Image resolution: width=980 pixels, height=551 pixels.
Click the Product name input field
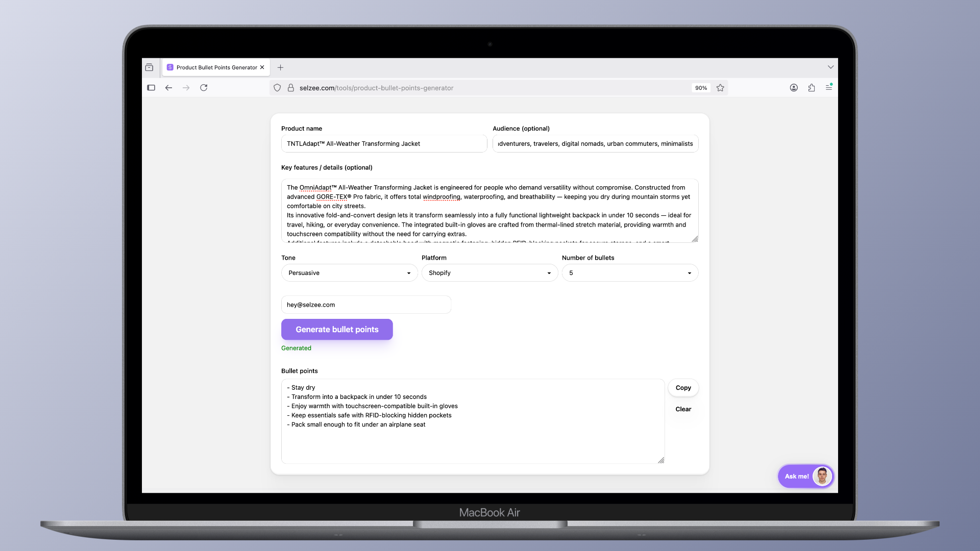coord(384,144)
